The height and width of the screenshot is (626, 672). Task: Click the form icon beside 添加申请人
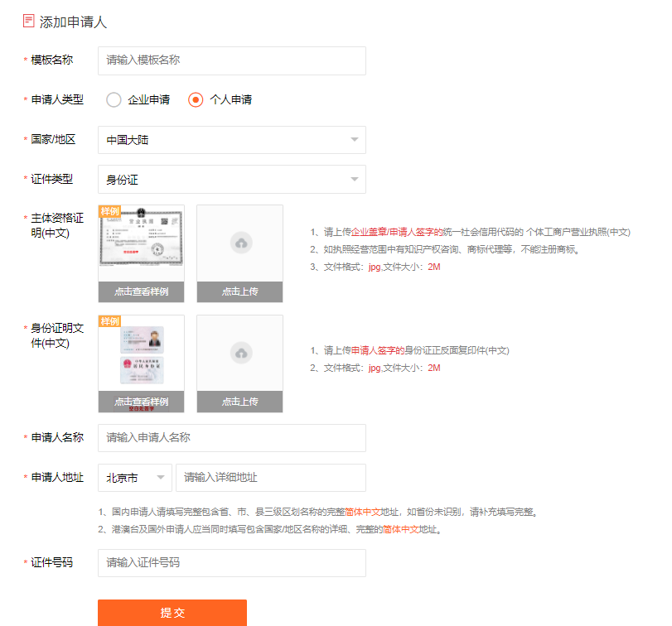click(x=29, y=21)
